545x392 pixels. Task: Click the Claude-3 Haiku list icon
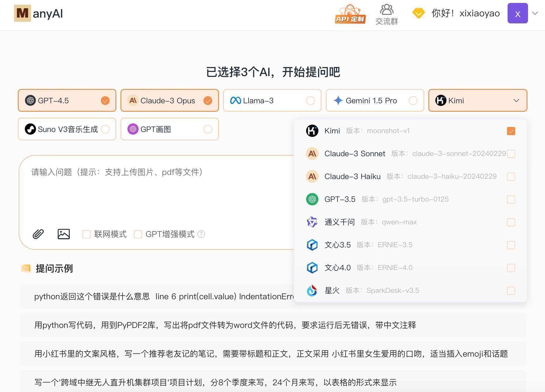tap(312, 176)
